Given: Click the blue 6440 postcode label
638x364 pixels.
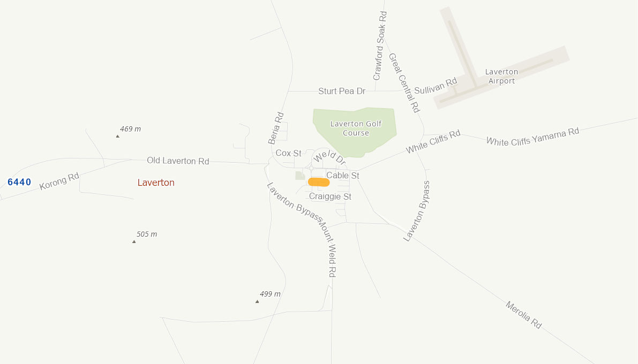Looking at the screenshot, I should pos(19,182).
